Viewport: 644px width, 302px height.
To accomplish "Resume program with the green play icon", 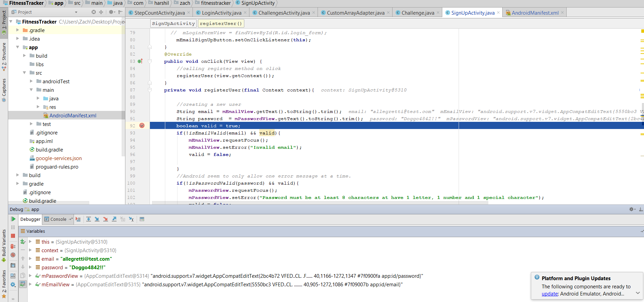I will [x=13, y=219].
